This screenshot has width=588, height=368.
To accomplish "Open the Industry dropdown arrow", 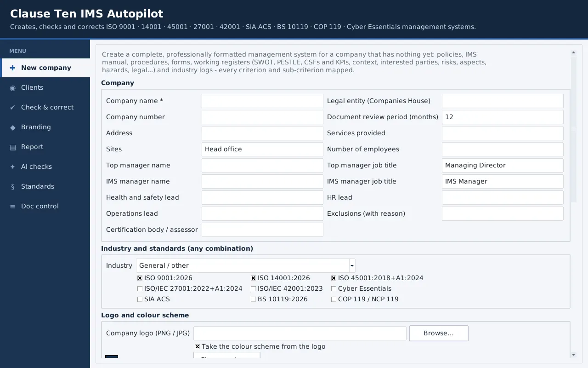I will 352,265.
